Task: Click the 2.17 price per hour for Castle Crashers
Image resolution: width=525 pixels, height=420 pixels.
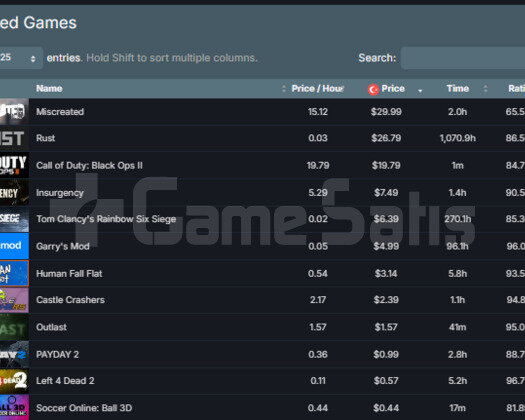Action: click(318, 300)
